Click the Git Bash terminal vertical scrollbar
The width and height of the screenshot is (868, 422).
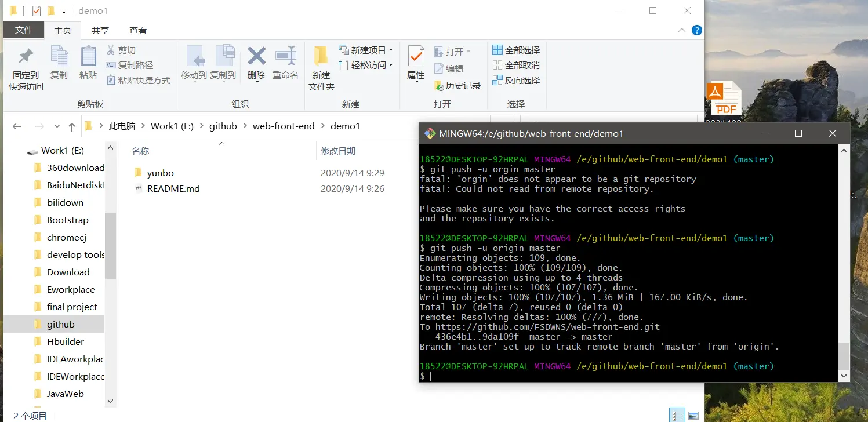[x=844, y=355]
